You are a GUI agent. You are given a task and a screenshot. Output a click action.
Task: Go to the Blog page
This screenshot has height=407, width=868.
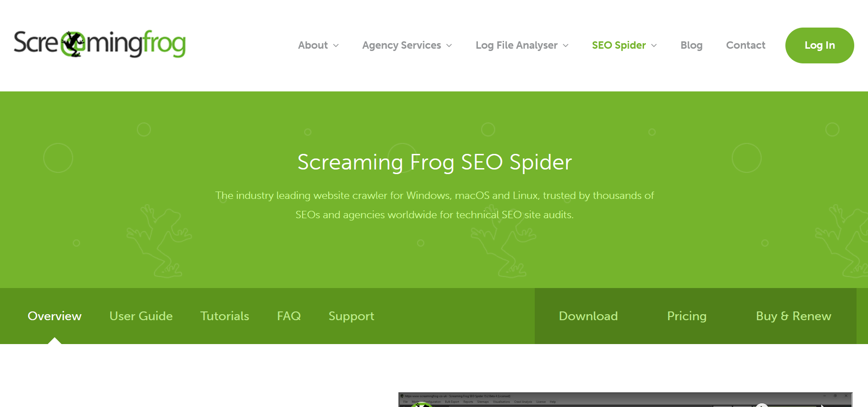(691, 45)
